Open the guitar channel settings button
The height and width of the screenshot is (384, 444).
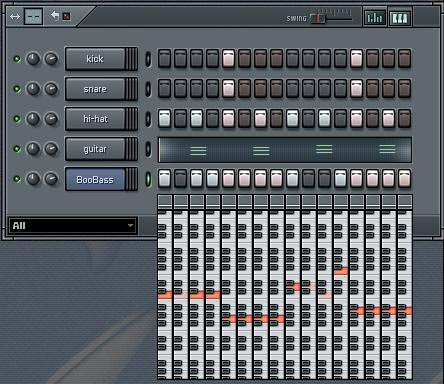coord(101,149)
